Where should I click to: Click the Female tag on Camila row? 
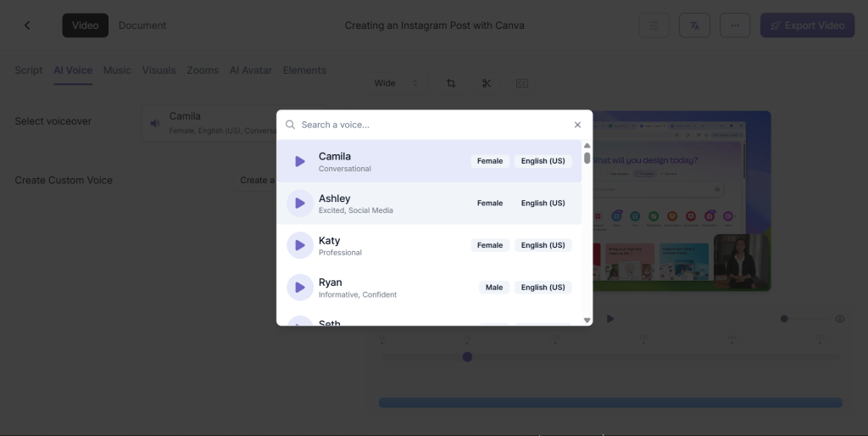(490, 161)
